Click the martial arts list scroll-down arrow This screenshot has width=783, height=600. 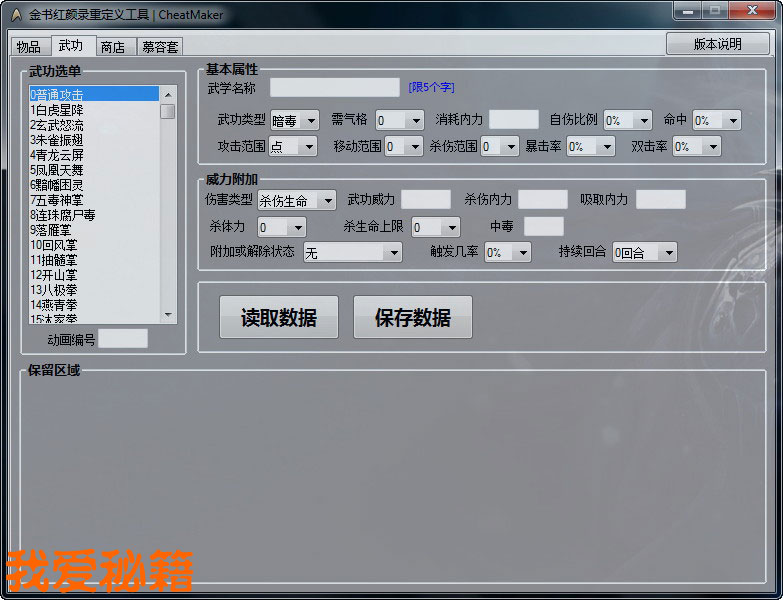pyautogui.click(x=168, y=315)
